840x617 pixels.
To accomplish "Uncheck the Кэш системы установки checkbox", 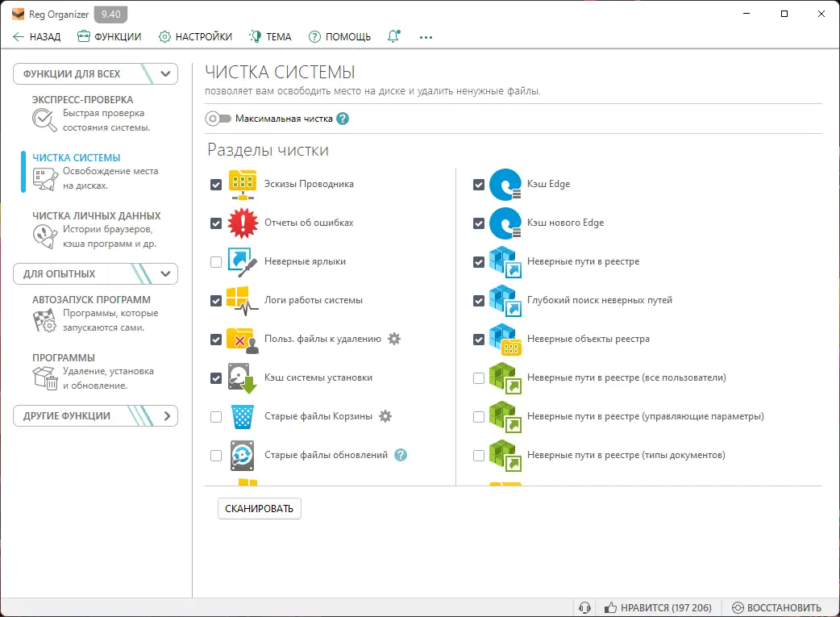I will pos(216,378).
